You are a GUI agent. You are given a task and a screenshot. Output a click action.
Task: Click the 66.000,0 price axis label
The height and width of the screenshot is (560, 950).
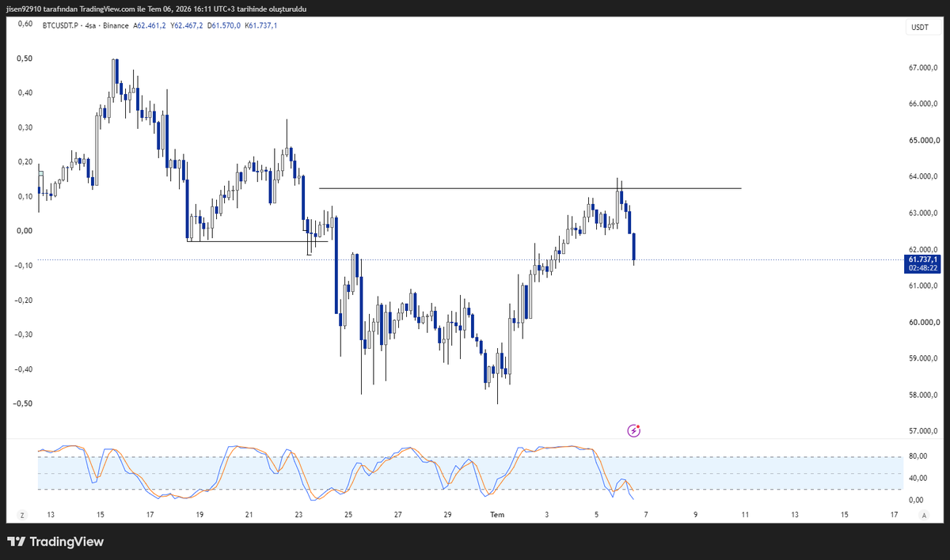click(923, 104)
